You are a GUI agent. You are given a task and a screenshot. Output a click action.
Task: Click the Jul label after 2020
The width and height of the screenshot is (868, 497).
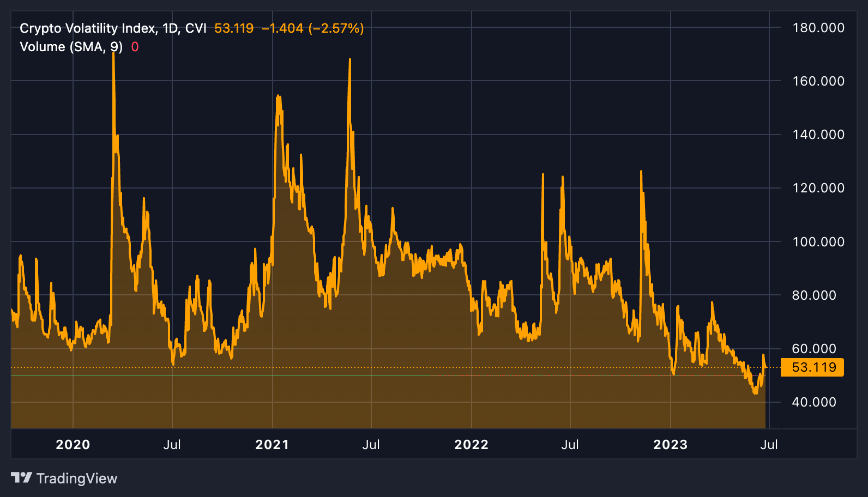[x=172, y=445]
